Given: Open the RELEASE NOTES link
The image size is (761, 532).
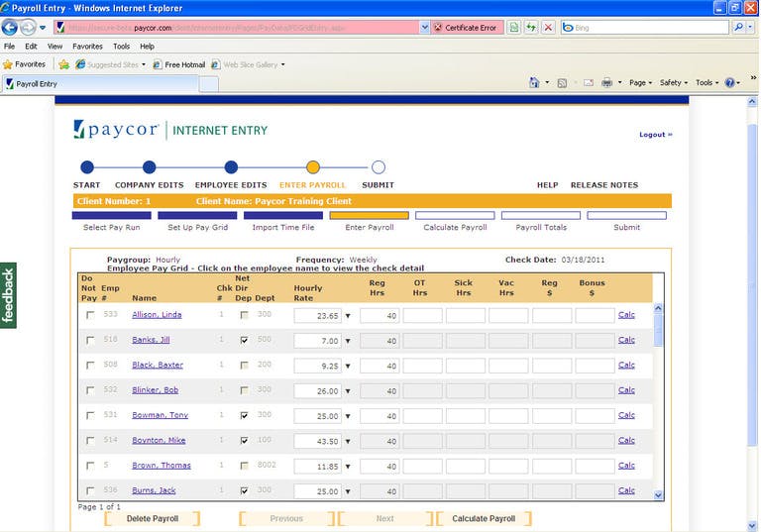Looking at the screenshot, I should tap(604, 185).
